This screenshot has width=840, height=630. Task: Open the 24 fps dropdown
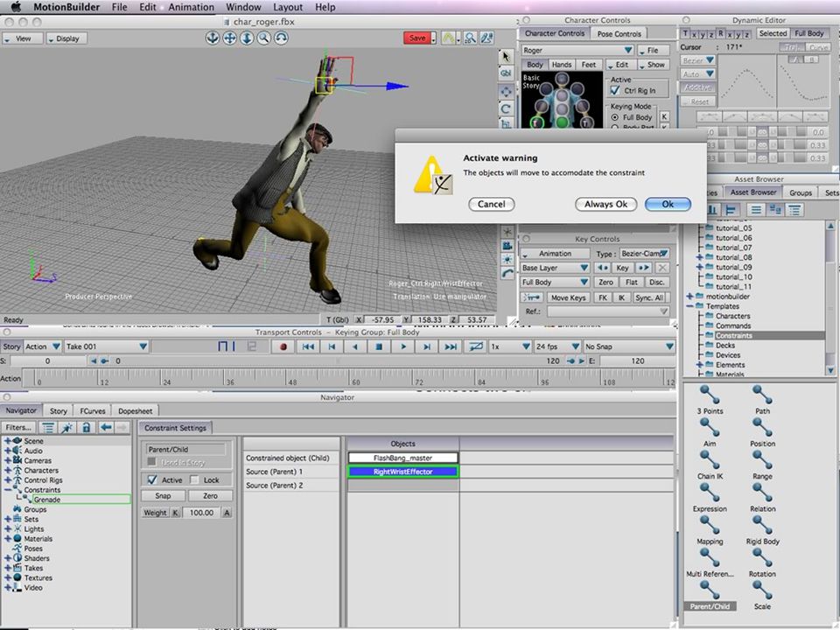click(557, 346)
